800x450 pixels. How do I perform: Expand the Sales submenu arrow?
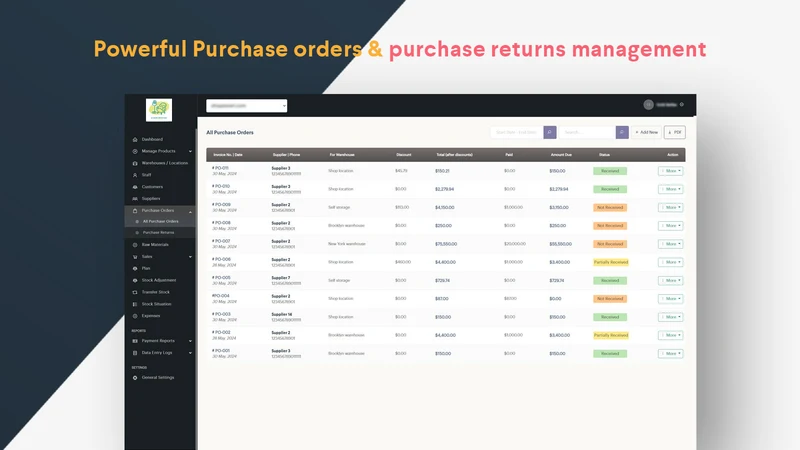pos(190,257)
